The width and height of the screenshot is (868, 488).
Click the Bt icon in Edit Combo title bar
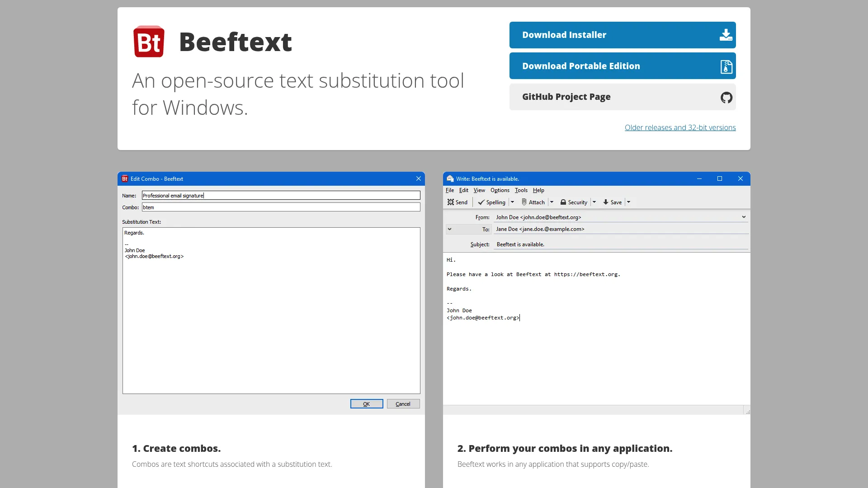pyautogui.click(x=125, y=178)
